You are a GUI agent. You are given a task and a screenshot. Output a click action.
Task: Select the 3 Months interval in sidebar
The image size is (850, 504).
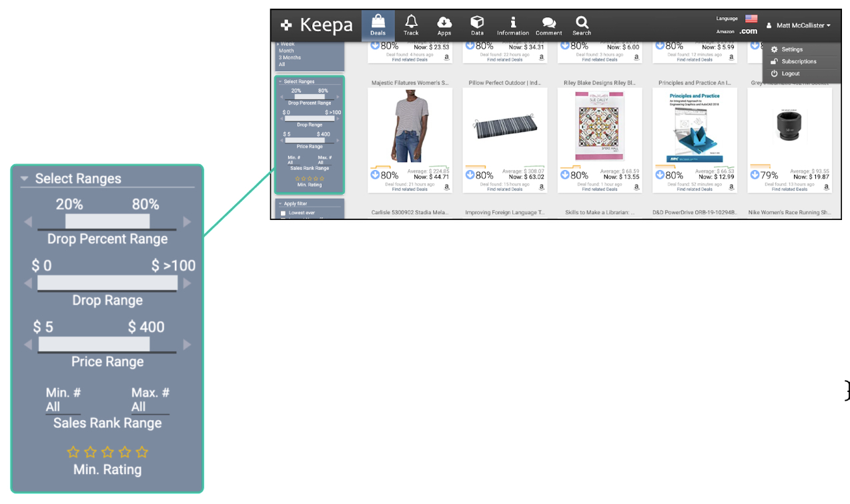(x=290, y=57)
